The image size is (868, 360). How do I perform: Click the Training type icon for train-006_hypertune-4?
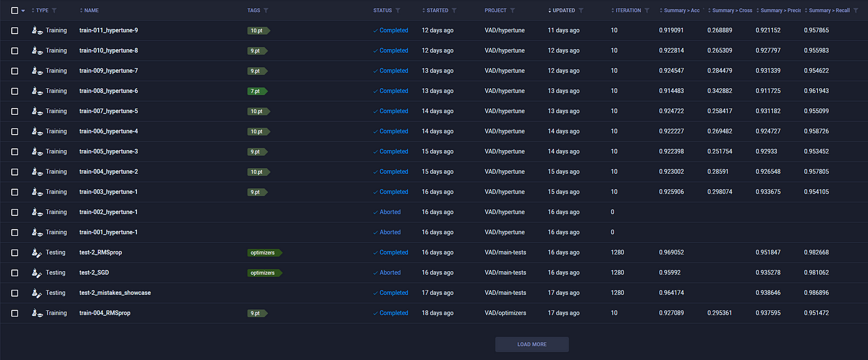click(37, 131)
